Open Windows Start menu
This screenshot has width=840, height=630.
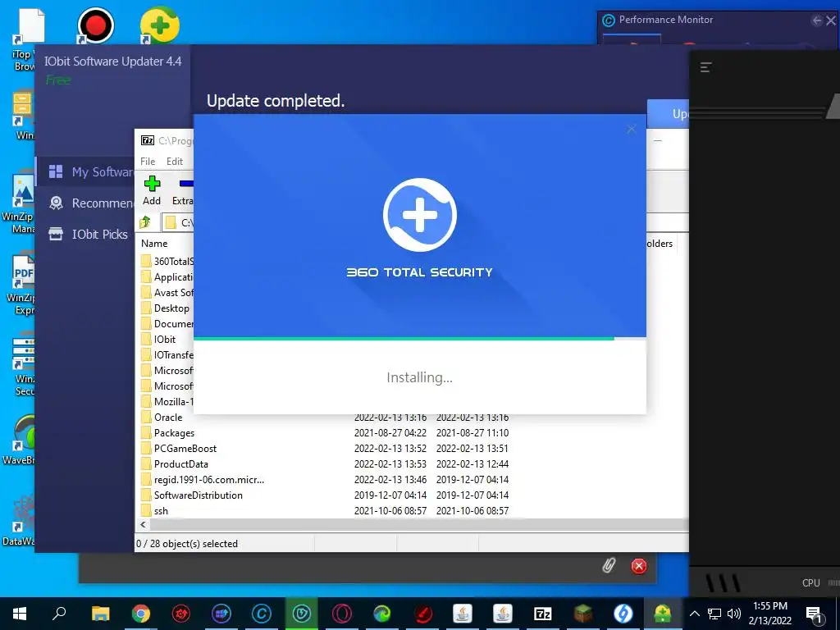pyautogui.click(x=20, y=614)
